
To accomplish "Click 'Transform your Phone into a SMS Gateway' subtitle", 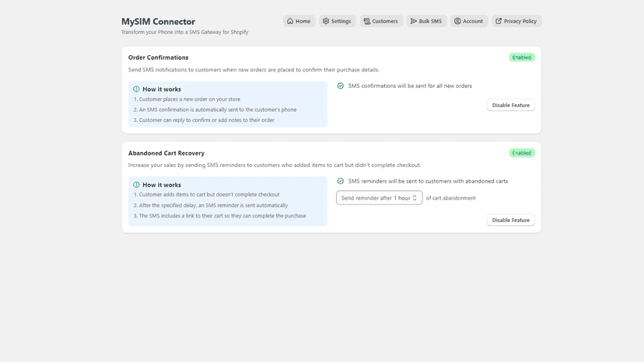I will [185, 32].
